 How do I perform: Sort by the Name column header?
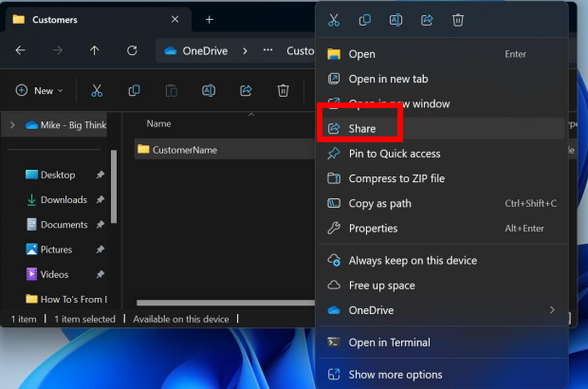pyautogui.click(x=158, y=123)
